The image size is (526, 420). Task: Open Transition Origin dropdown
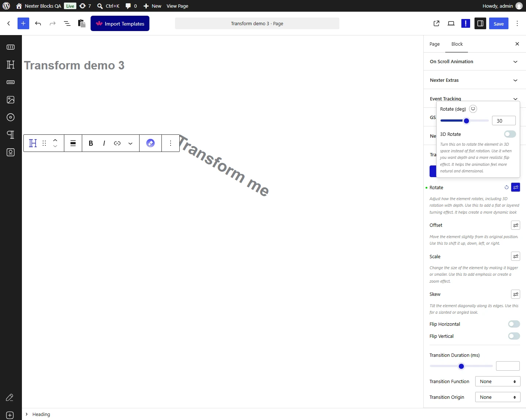click(x=498, y=397)
